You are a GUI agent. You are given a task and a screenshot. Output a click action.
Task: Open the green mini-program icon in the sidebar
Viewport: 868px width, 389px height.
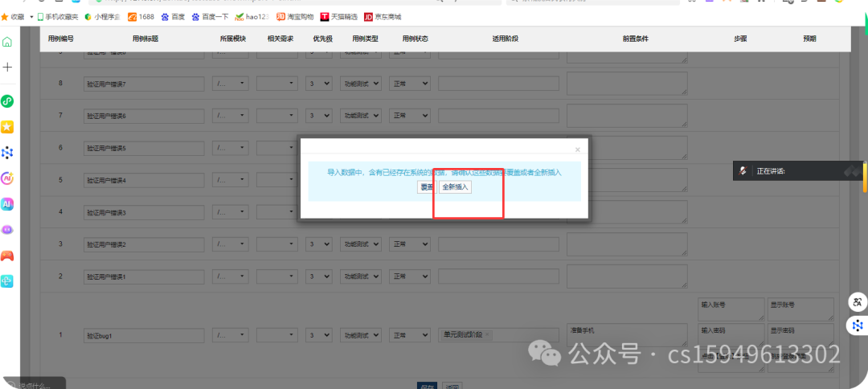click(7, 101)
